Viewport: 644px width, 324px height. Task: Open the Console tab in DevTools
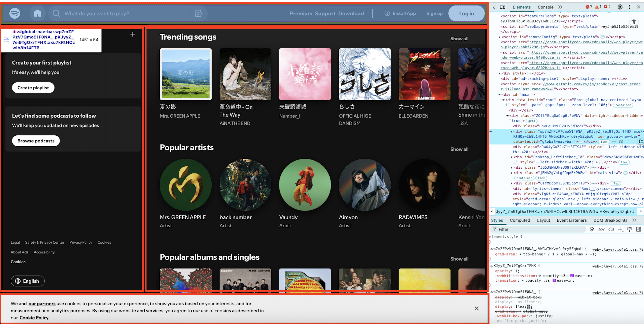pos(545,7)
